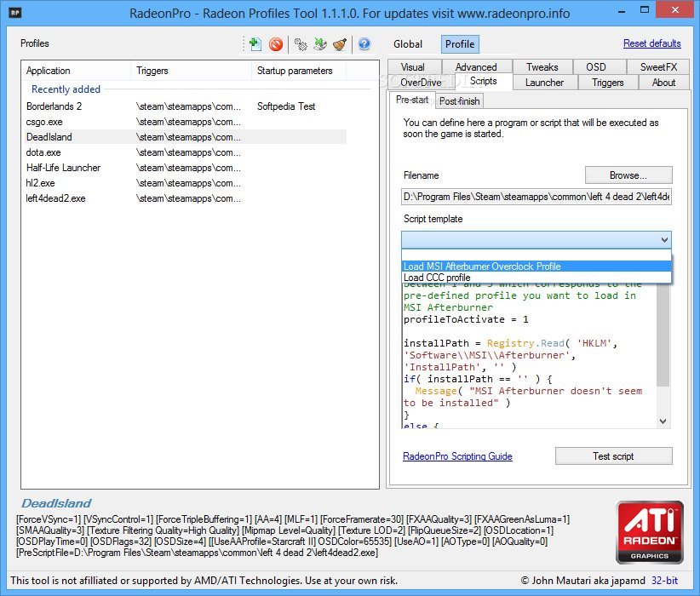
Task: Click the Browse... button
Action: [x=628, y=175]
